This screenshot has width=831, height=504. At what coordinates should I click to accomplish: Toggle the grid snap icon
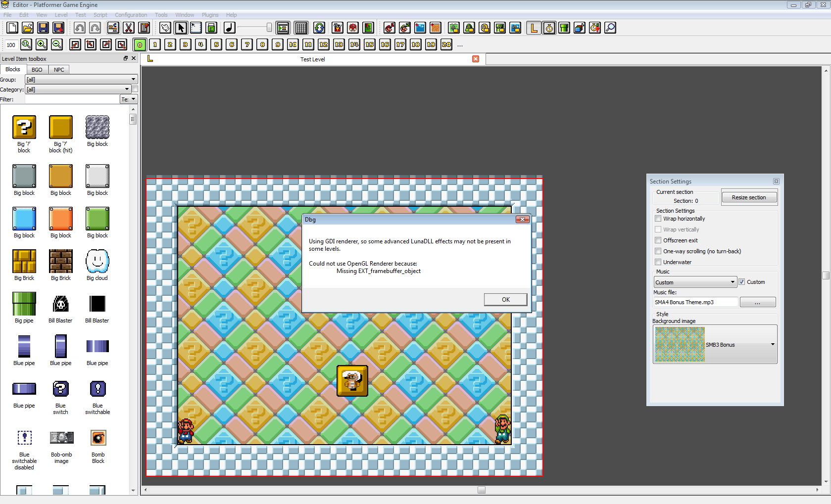point(301,28)
